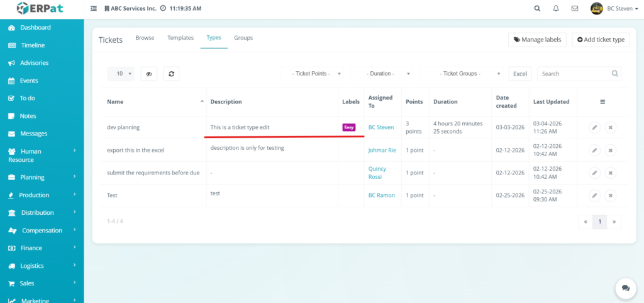Open the Duration filter dropdown
The height and width of the screenshot is (303, 644).
tap(382, 74)
